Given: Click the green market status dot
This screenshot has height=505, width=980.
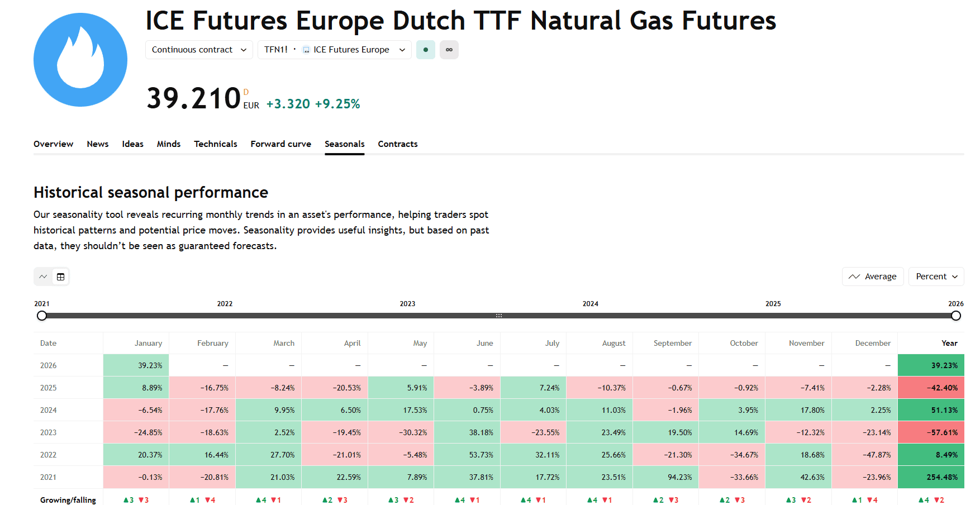Looking at the screenshot, I should (426, 50).
